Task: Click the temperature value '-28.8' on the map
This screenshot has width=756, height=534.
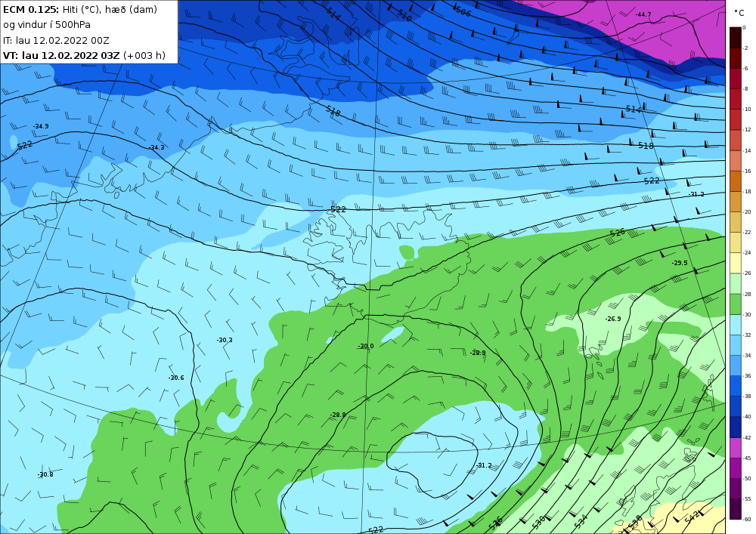Action: pyautogui.click(x=338, y=415)
